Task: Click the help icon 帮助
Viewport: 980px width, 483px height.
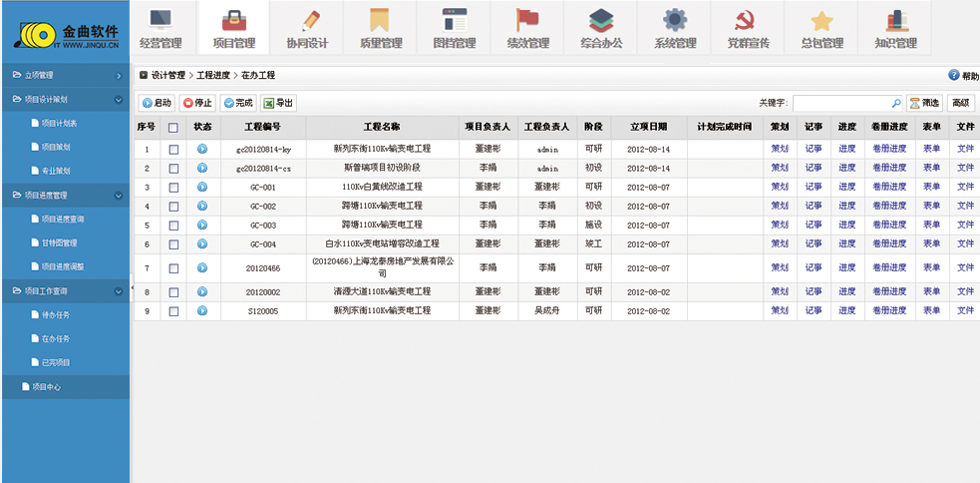Action: tap(954, 75)
